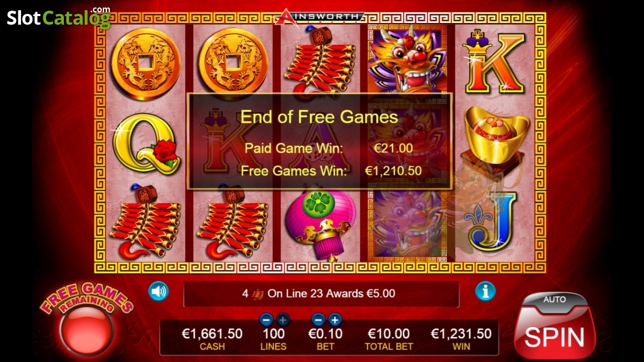Click the Q symbol with red rose
The width and height of the screenshot is (644, 362).
click(x=145, y=144)
